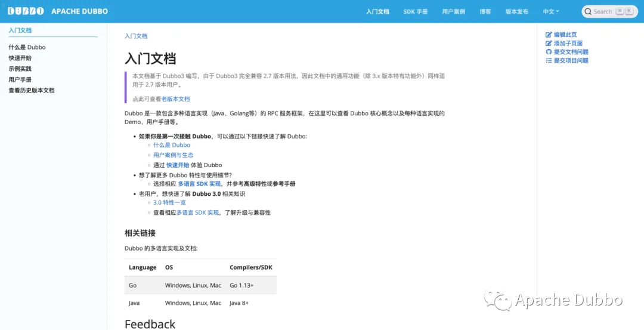Open 示例实践 in the sidebar
Viewport: 644px width, 330px height.
[20, 69]
